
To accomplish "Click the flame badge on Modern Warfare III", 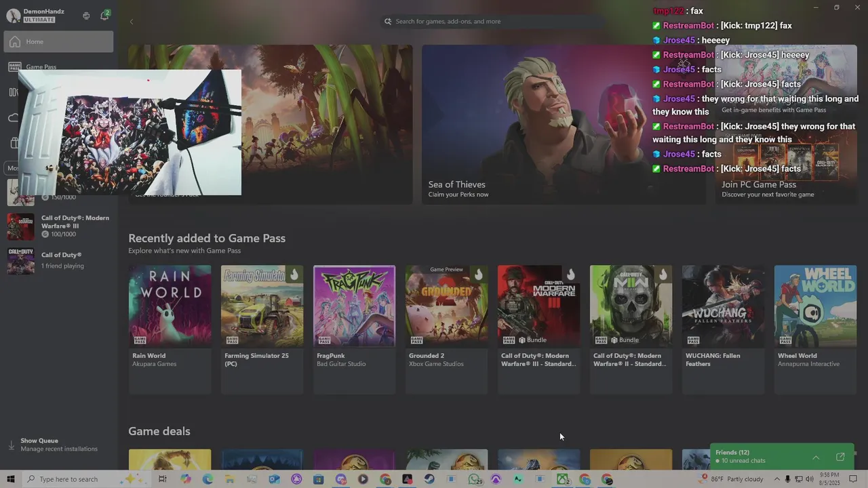I will tap(570, 274).
